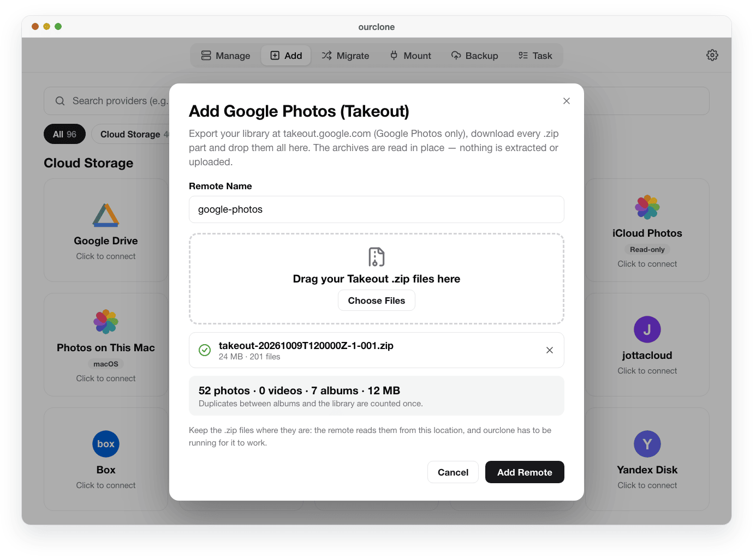Open the settings gear icon
Screen dimensions: 756x559
[712, 55]
